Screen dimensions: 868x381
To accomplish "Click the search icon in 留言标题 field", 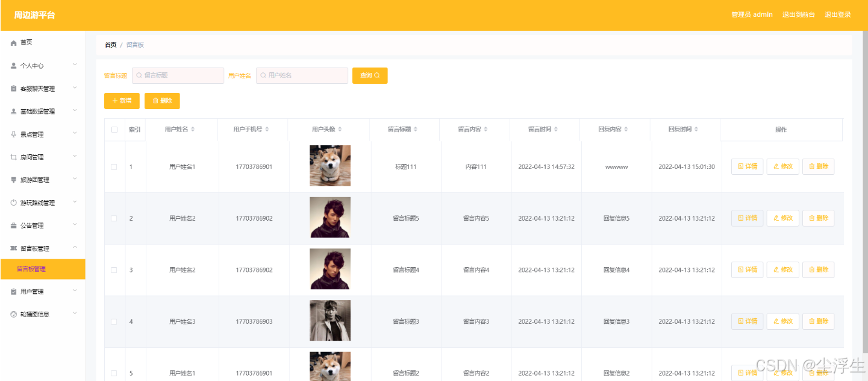I will coord(139,75).
